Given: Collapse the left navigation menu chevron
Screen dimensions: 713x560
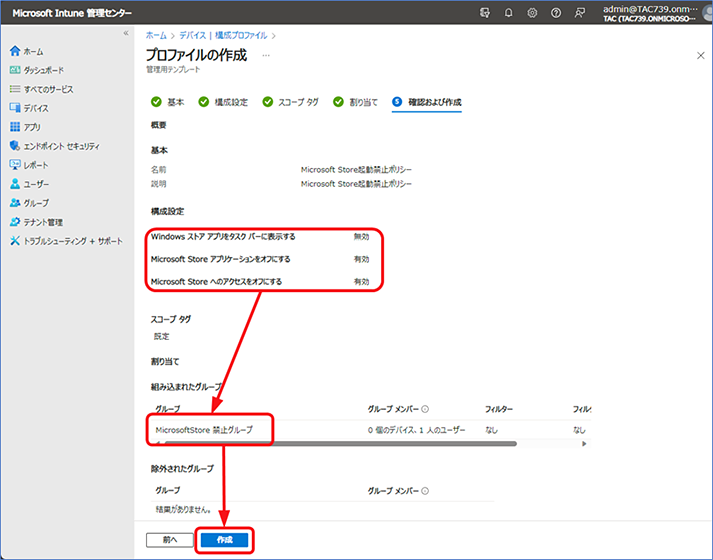Looking at the screenshot, I should pyautogui.click(x=126, y=33).
